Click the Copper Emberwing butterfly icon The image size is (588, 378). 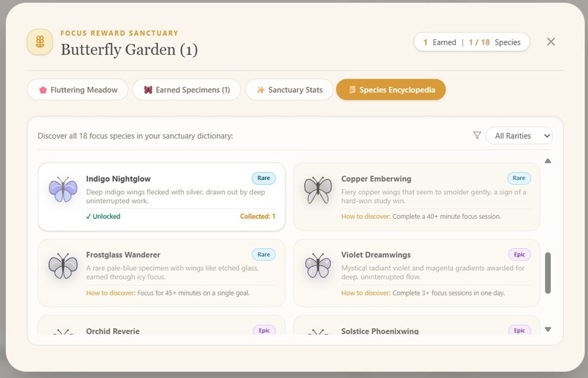point(318,190)
